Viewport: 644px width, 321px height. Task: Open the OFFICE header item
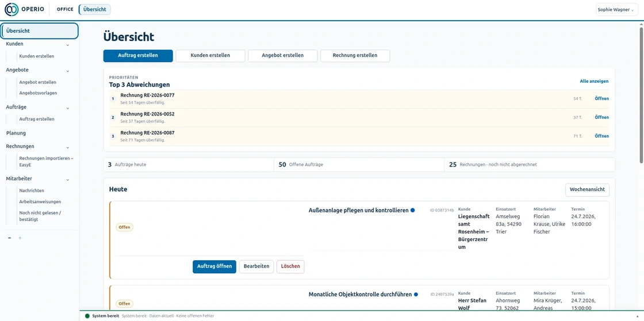point(65,9)
